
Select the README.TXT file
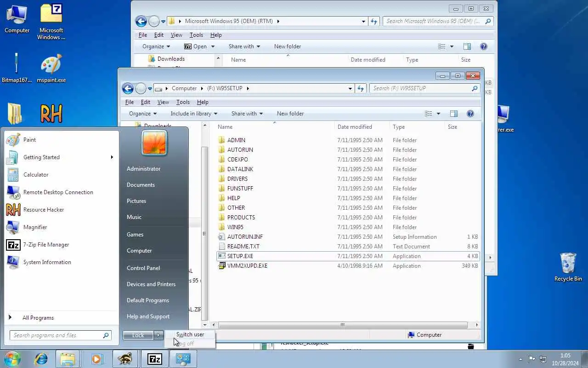(x=348, y=247)
